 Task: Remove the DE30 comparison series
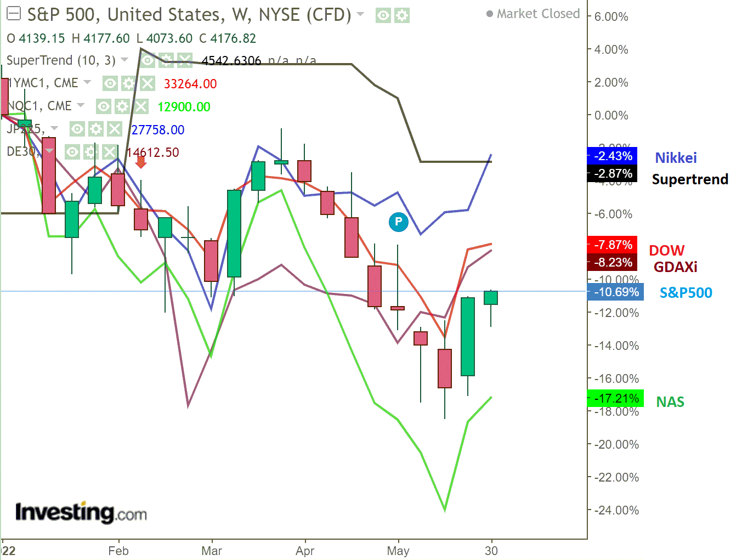tap(110, 152)
